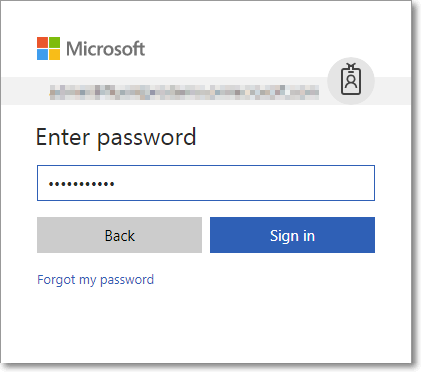Click the red square of Microsoft logo
421x372 pixels.
42,42
